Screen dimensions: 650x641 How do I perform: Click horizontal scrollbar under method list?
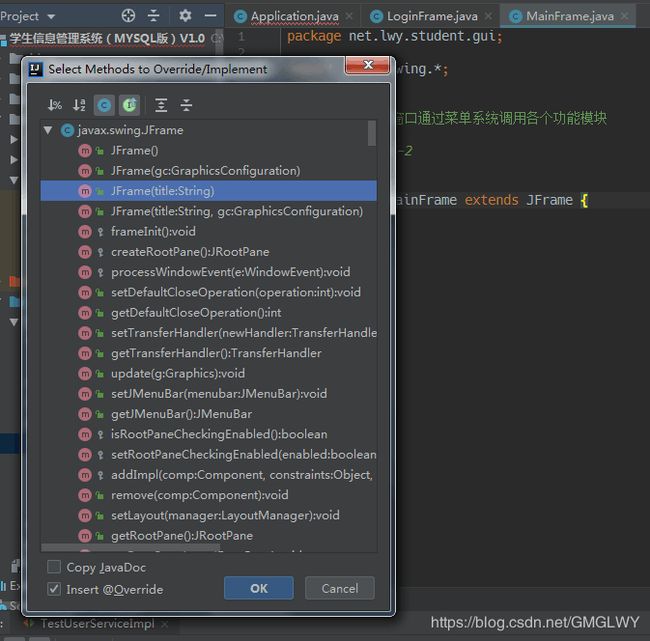point(131,549)
